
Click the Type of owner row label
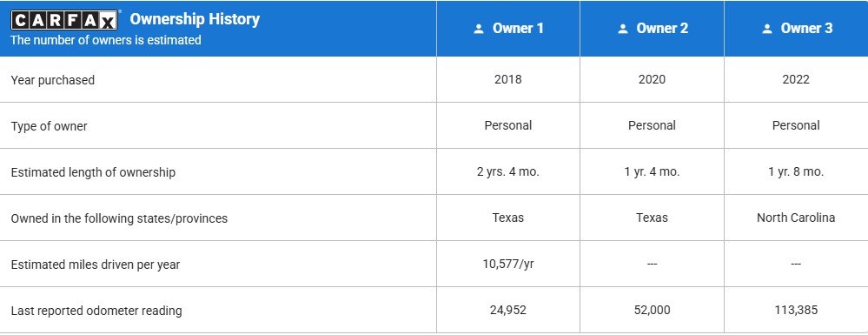pyautogui.click(x=49, y=126)
